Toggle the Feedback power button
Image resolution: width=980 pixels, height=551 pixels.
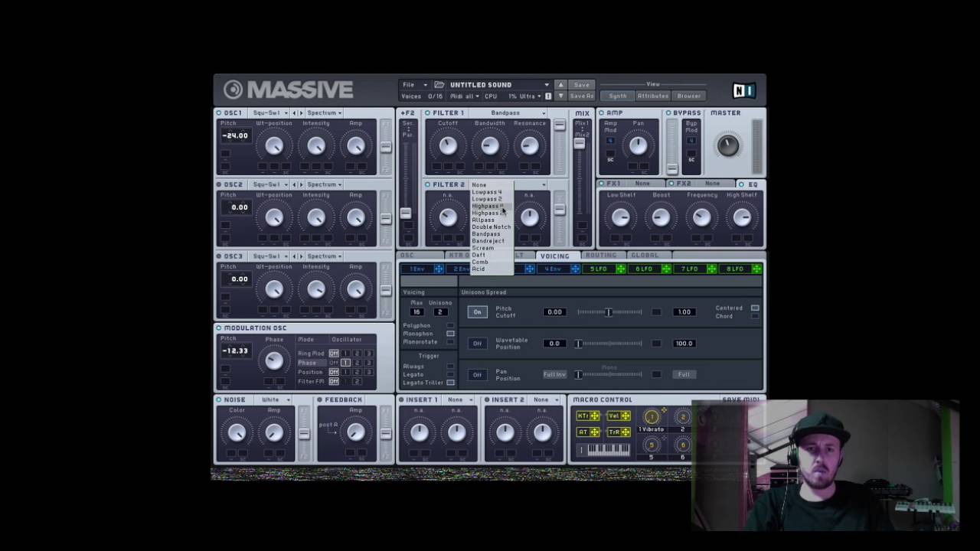coord(320,400)
